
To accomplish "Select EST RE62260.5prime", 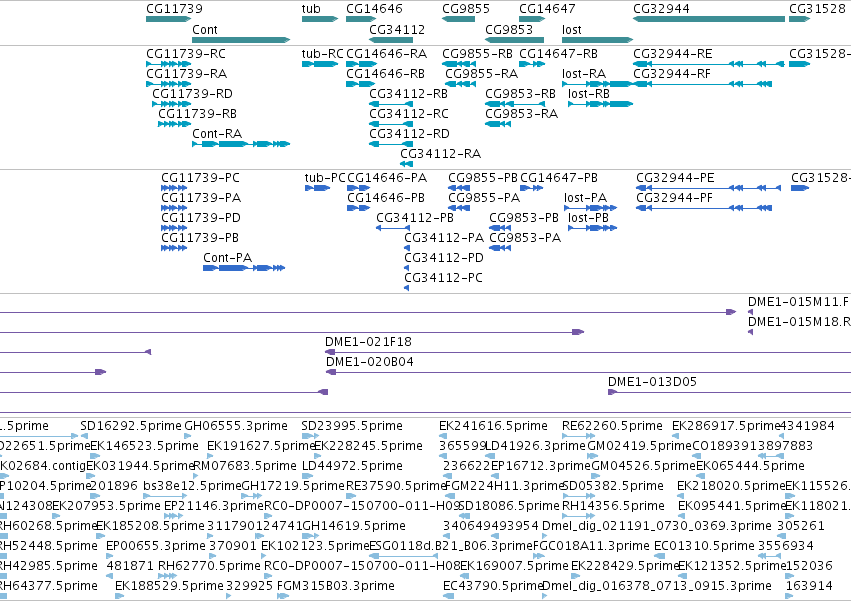I will click(579, 436).
